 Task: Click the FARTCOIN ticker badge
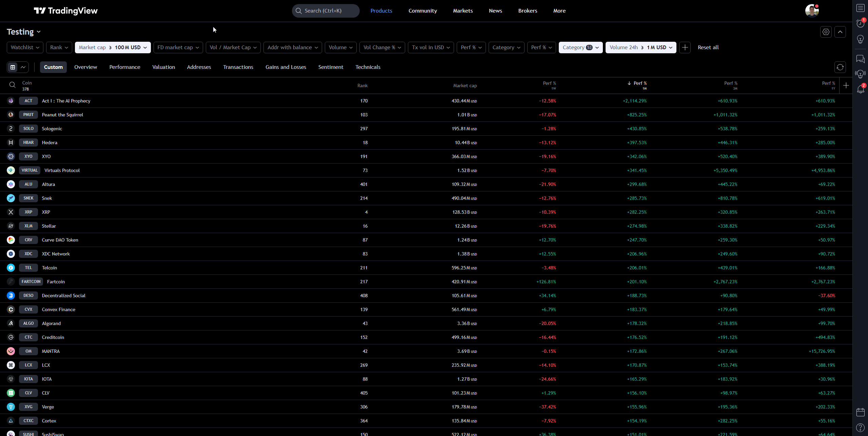coord(31,282)
